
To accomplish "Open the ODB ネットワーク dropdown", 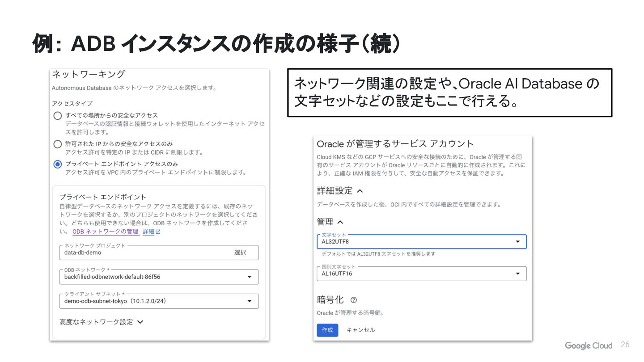I will 159,277.
